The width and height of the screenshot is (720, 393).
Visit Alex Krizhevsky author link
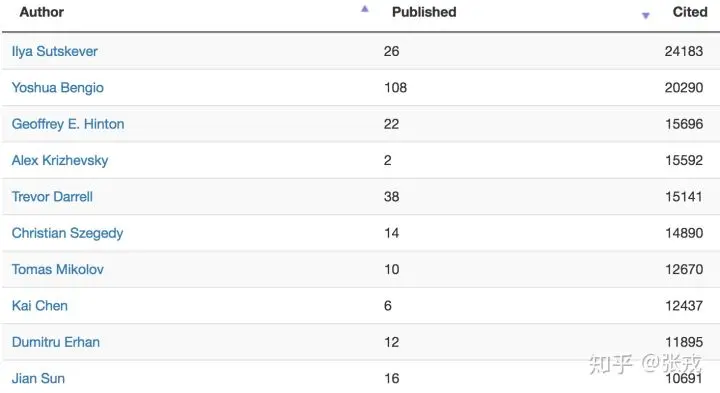pos(60,160)
